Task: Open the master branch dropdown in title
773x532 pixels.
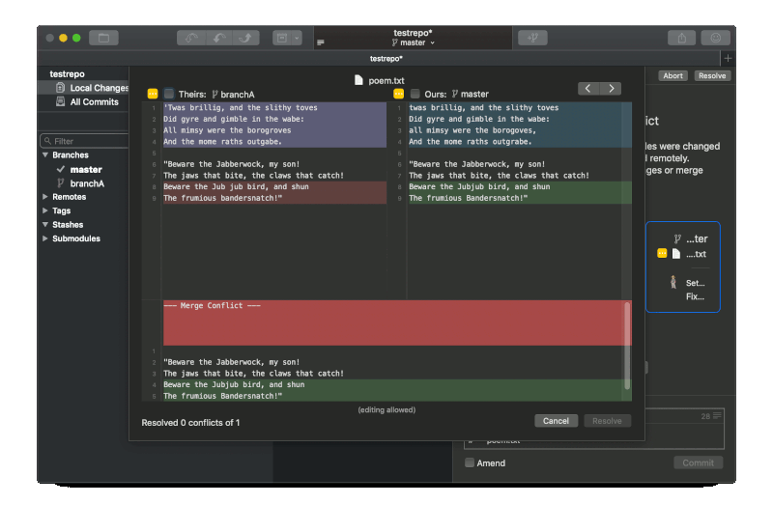Action: [414, 42]
